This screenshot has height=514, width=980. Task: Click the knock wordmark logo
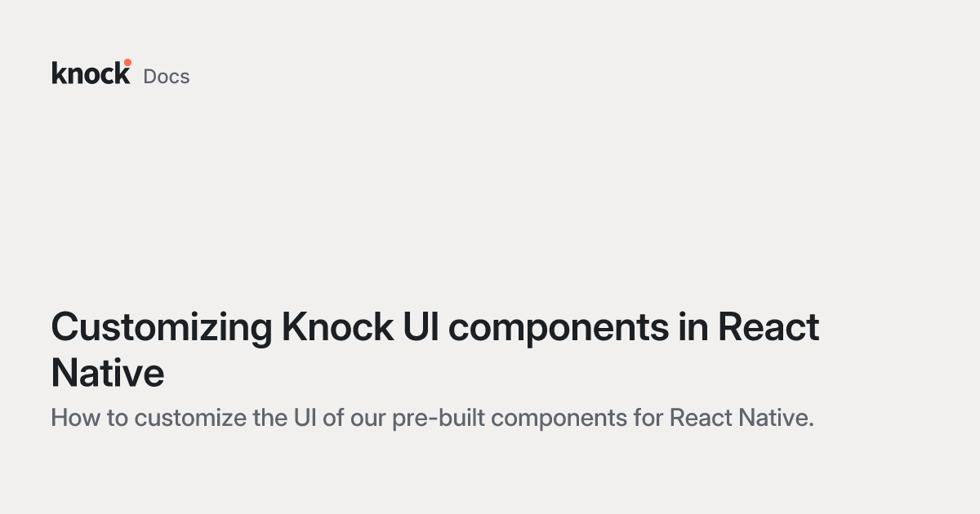click(x=91, y=72)
